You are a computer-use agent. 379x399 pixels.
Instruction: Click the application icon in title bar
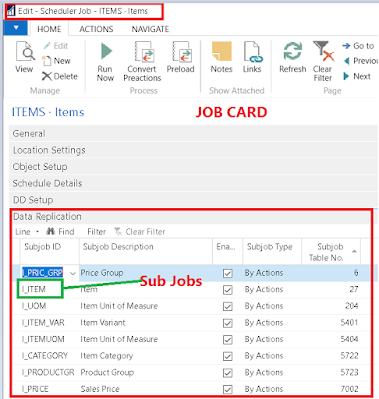11,11
